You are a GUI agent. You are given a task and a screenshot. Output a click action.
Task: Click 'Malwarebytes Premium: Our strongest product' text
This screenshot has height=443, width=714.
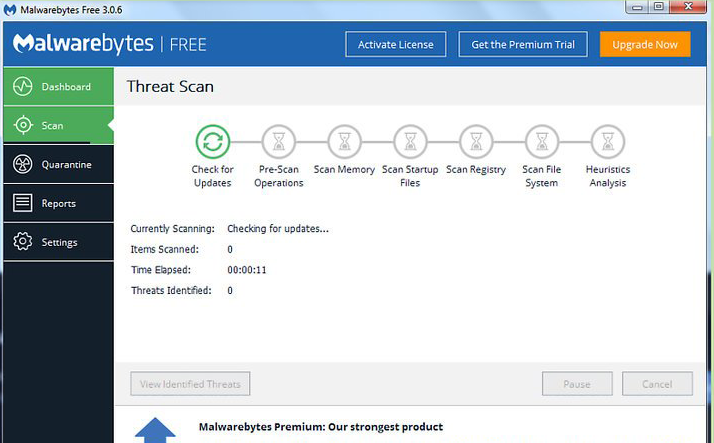click(321, 427)
